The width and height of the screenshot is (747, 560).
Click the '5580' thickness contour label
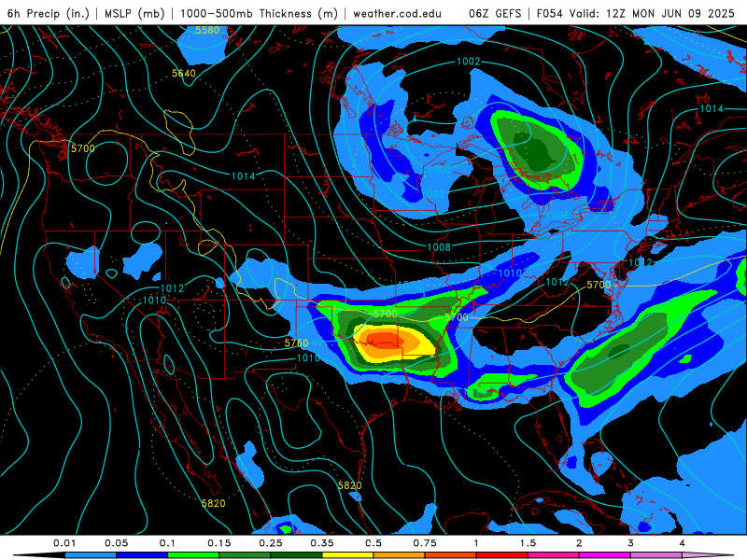point(207,31)
